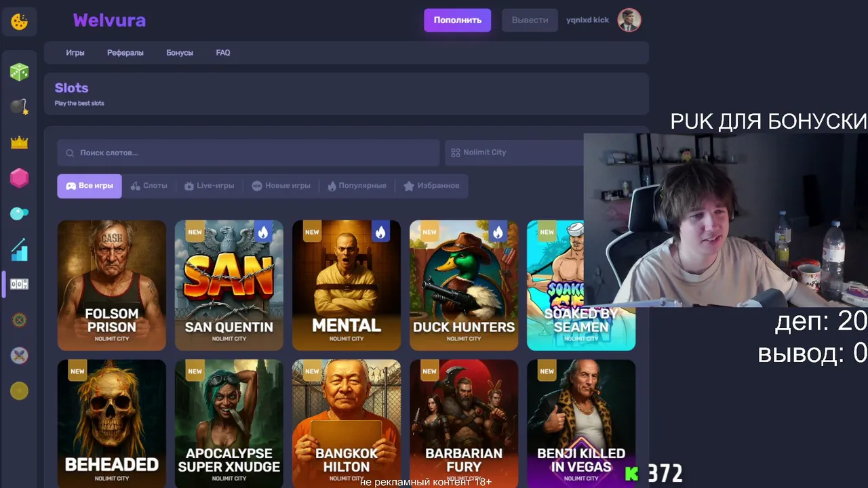This screenshot has width=868, height=488.
Task: Click the NEW badge on Barbarian Fury
Action: coord(429,371)
